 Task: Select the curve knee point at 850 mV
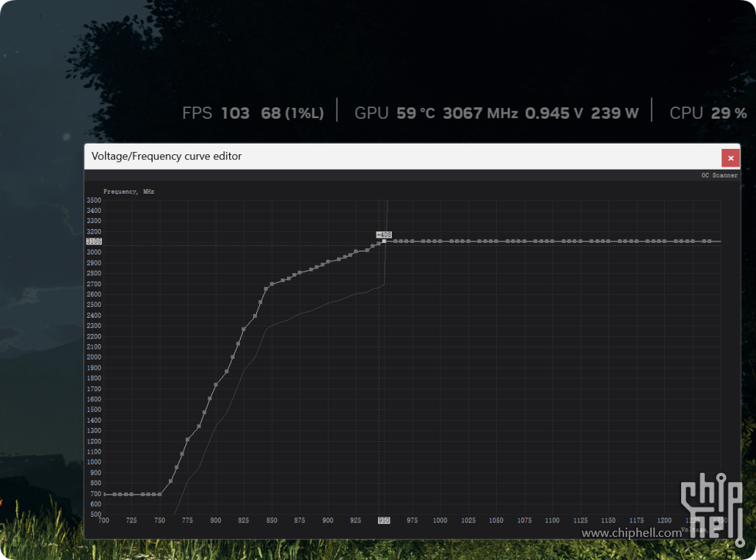(272, 284)
